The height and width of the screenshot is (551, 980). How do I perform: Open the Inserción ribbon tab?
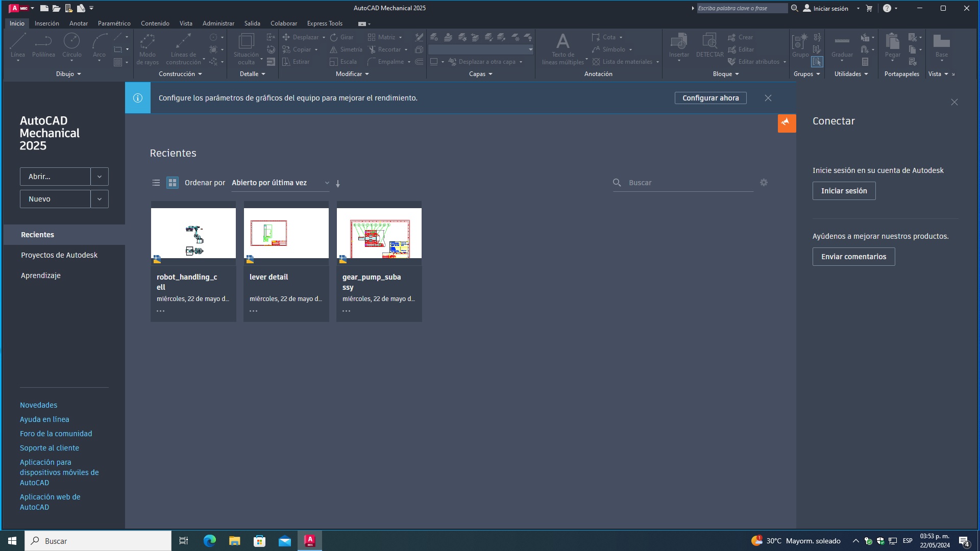coord(47,23)
